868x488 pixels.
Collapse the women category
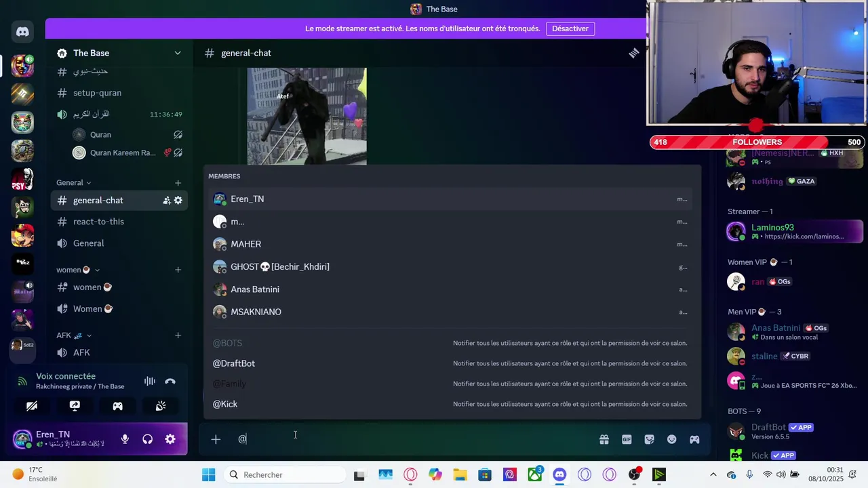click(78, 270)
